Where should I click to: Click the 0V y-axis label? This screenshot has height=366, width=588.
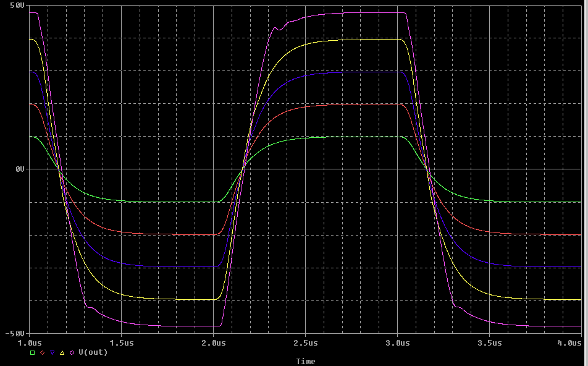[19, 169]
